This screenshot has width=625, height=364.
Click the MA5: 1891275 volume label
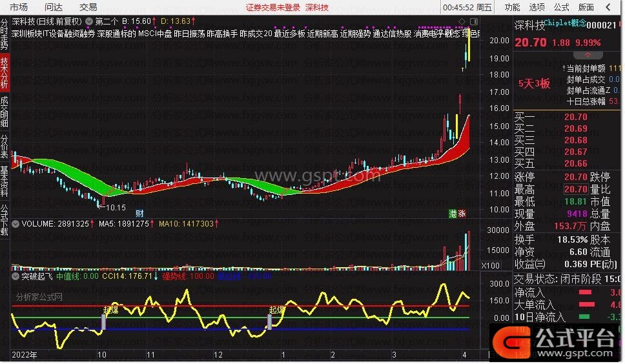click(124, 224)
